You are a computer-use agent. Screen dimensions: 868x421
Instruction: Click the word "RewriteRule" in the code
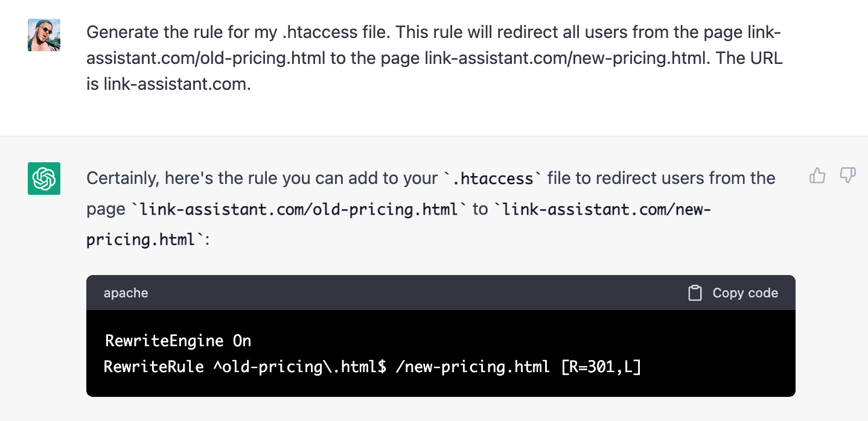(154, 367)
